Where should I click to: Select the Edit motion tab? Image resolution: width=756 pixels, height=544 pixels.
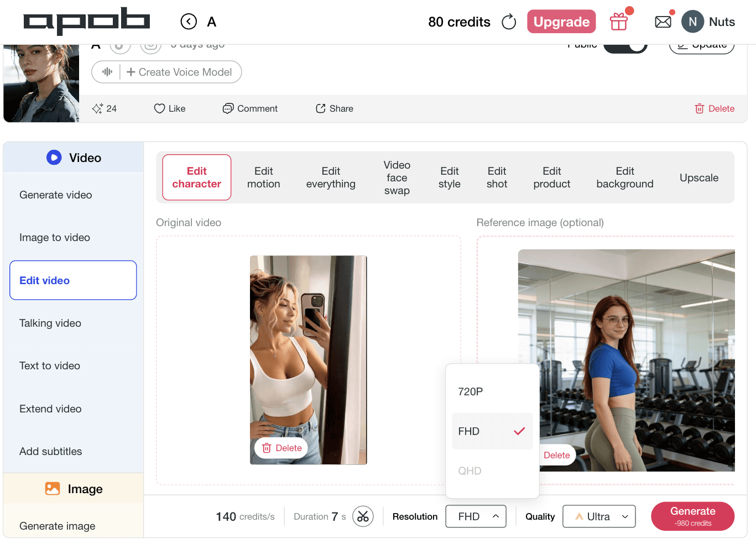click(x=264, y=177)
